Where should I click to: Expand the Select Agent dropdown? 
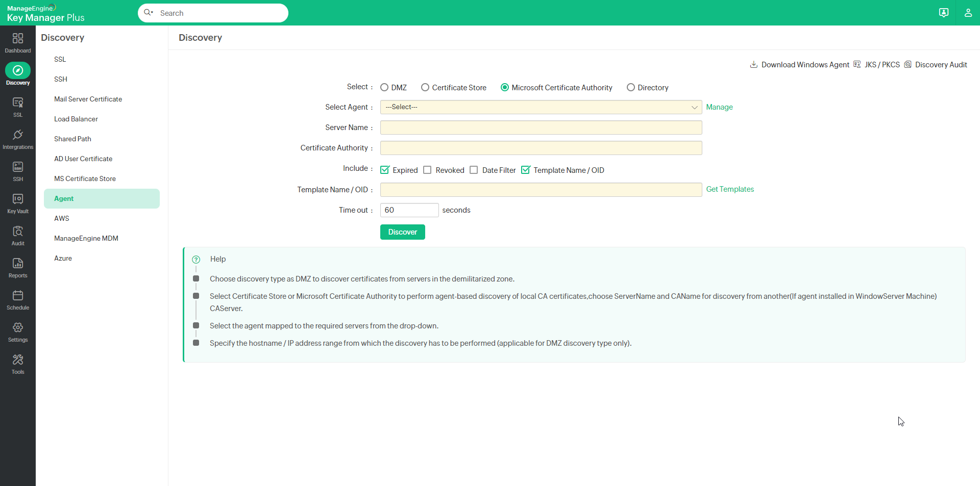(541, 107)
